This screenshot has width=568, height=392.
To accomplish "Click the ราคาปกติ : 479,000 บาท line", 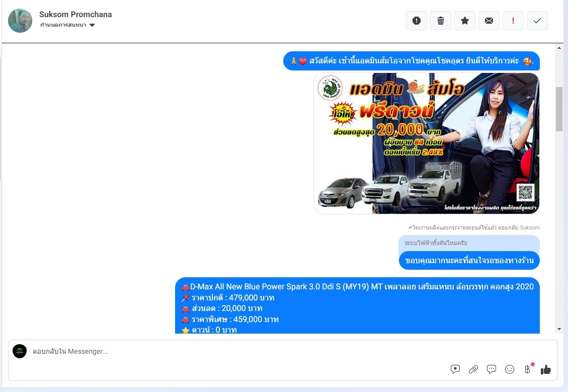I will [228, 298].
